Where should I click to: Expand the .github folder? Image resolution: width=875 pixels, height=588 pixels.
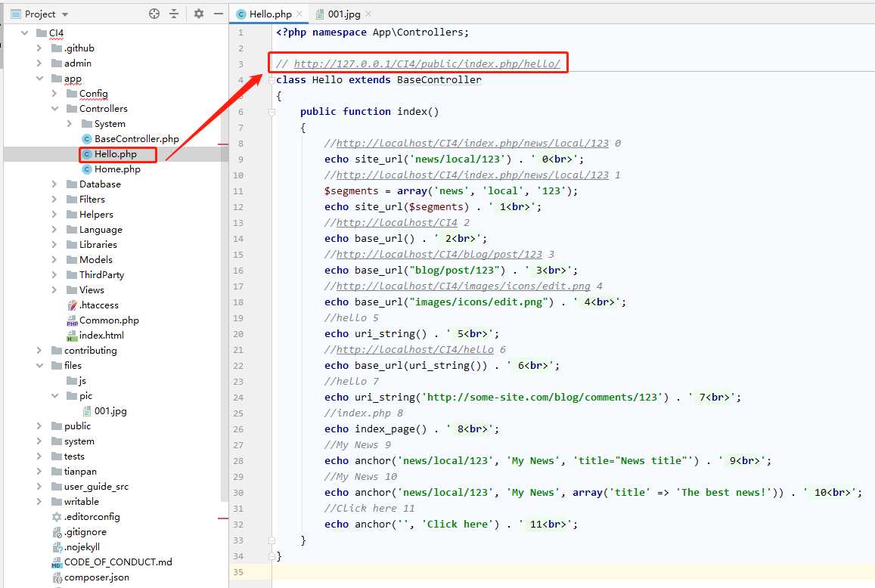39,48
